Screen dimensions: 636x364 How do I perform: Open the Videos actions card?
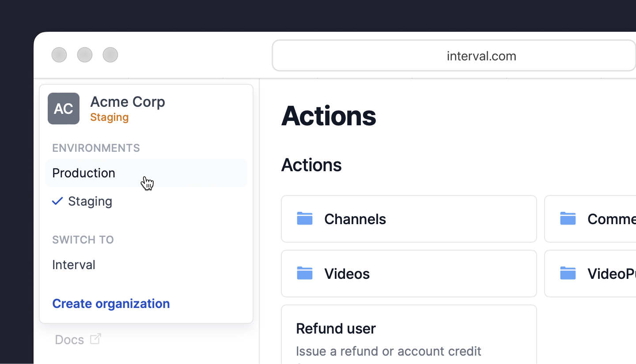pyautogui.click(x=409, y=273)
